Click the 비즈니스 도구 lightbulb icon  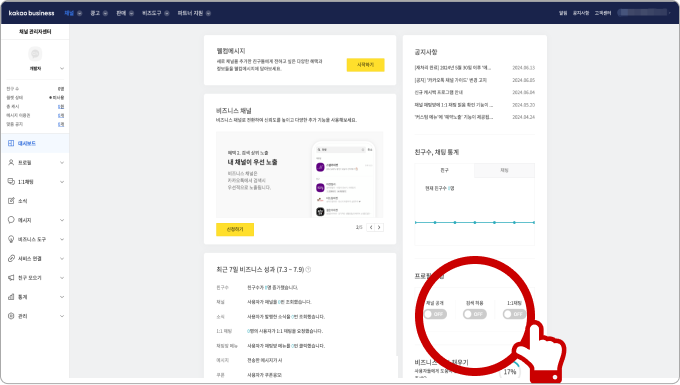[x=11, y=239]
